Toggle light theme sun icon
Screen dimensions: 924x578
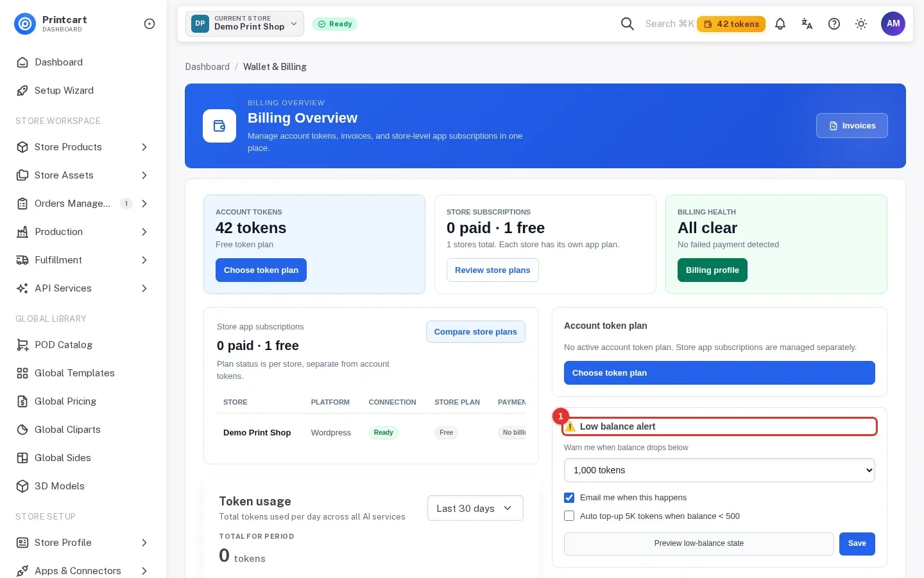pyautogui.click(x=861, y=24)
